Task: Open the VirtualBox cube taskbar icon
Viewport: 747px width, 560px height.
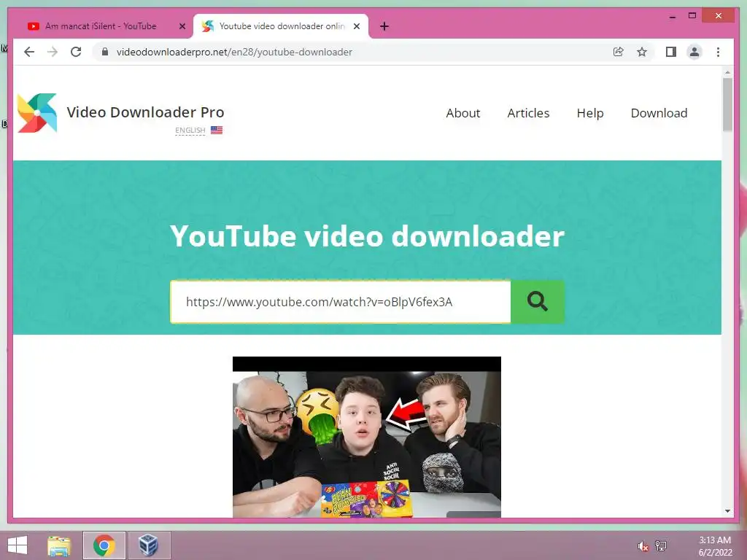Action: point(148,545)
